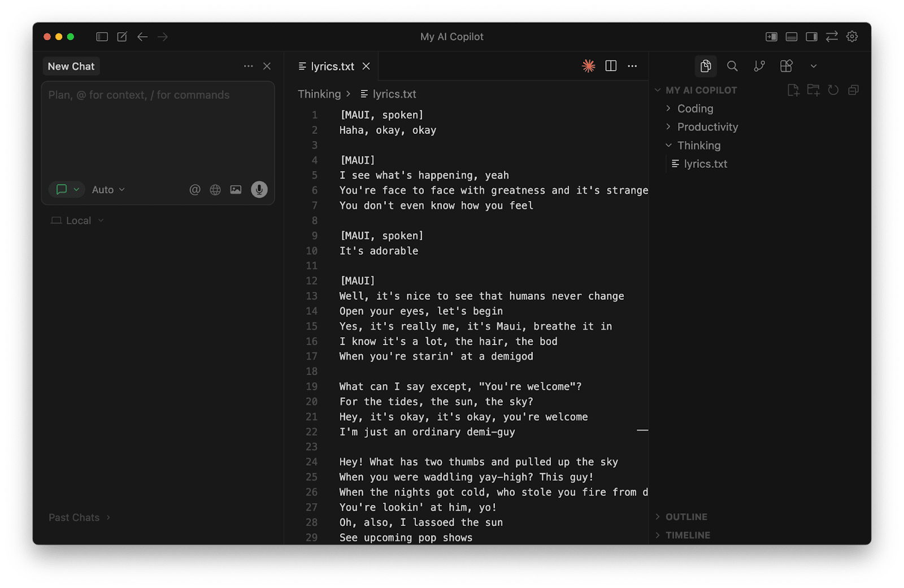Attach an image with picture icon

(236, 190)
